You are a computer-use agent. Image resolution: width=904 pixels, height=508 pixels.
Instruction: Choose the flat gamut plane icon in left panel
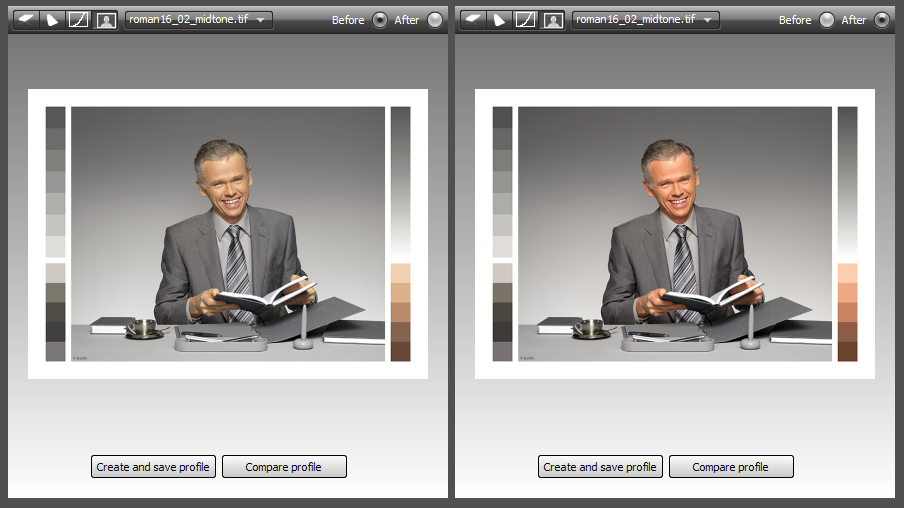pyautogui.click(x=25, y=20)
